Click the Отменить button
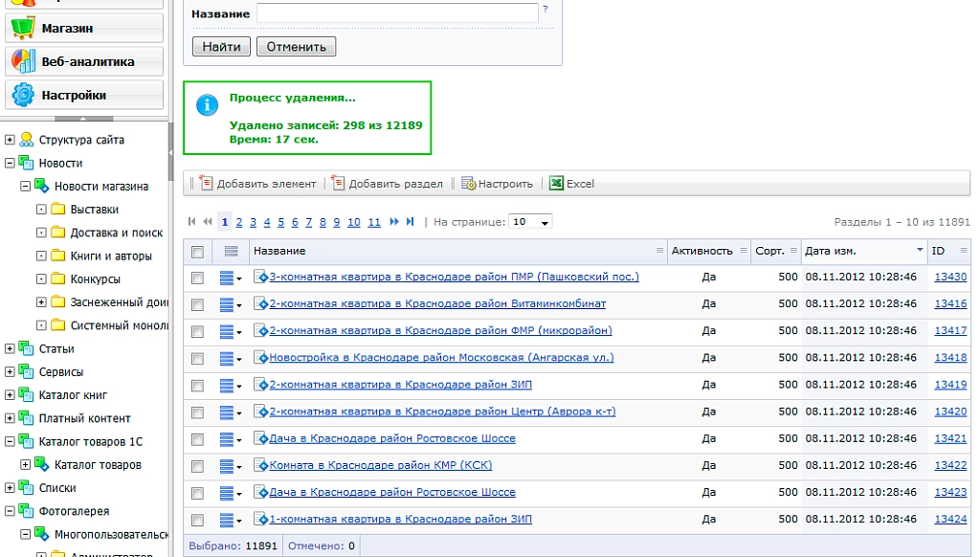980x557 pixels. pos(297,46)
